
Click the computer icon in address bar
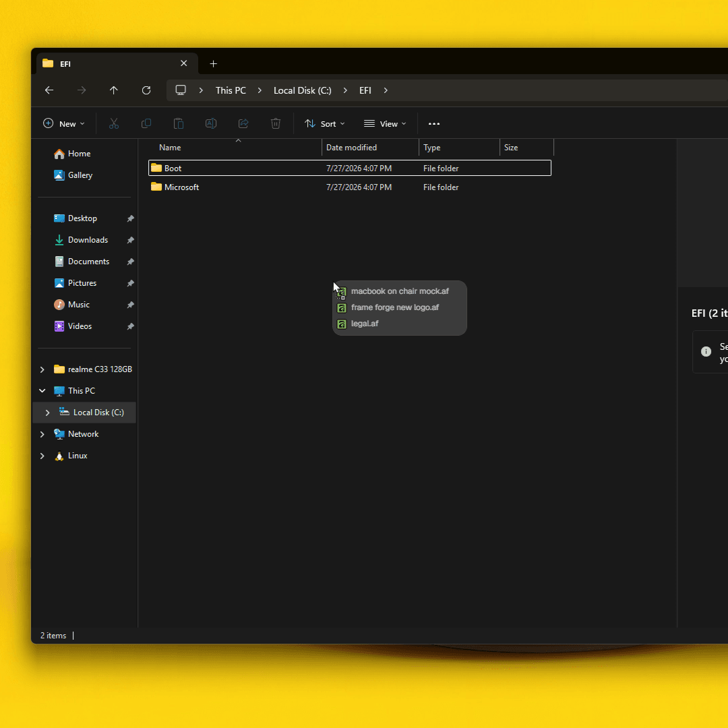coord(181,90)
